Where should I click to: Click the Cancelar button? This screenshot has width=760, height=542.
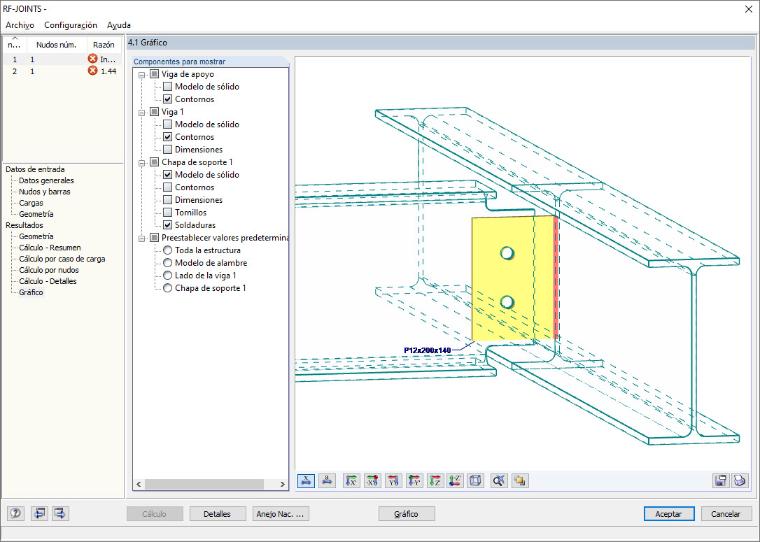pos(726,513)
